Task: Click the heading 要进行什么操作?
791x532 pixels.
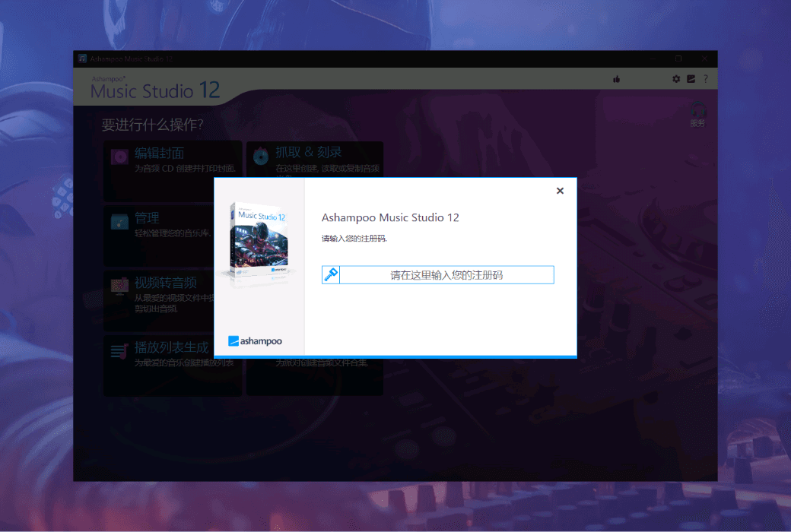Action: [x=152, y=125]
